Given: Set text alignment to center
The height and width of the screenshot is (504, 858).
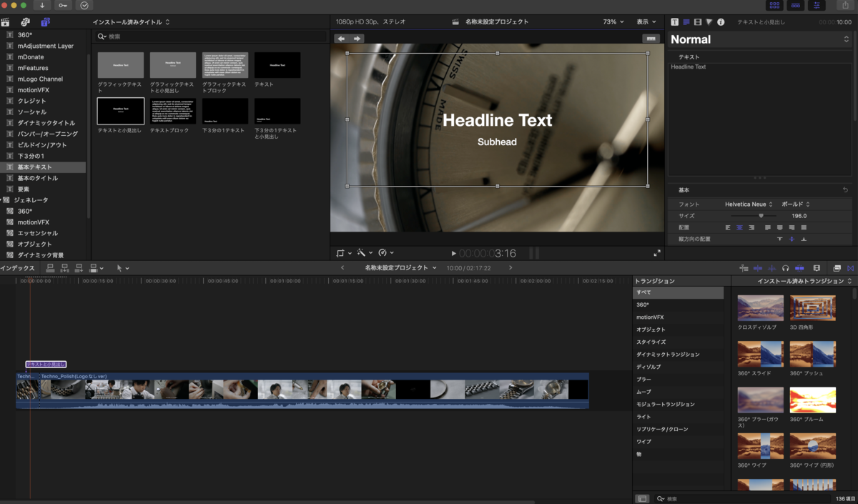Looking at the screenshot, I should click(x=739, y=227).
